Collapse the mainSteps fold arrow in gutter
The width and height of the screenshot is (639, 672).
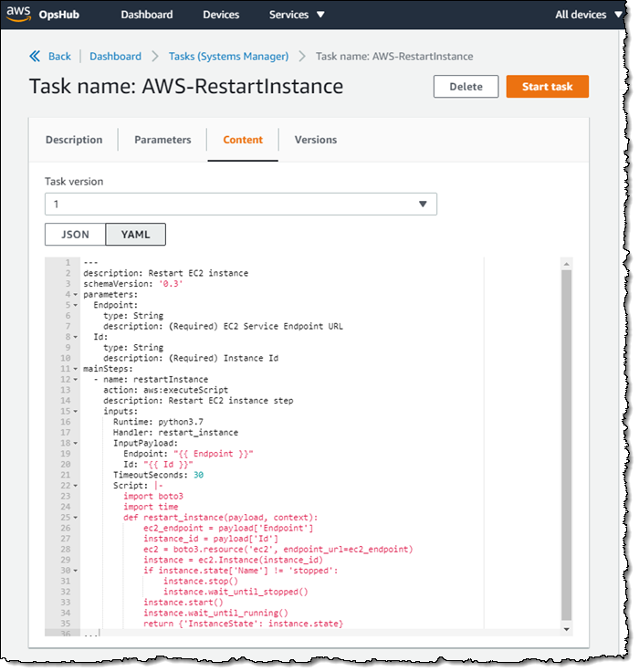click(76, 369)
